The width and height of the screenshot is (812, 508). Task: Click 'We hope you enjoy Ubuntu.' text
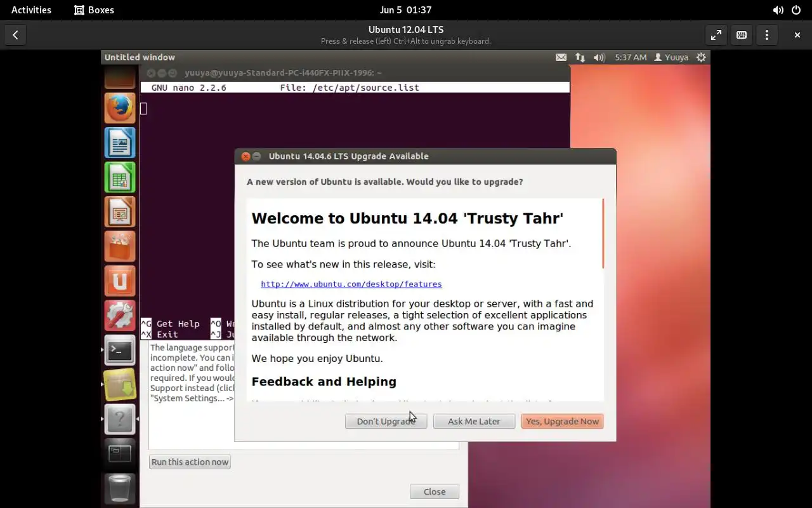coord(317,359)
